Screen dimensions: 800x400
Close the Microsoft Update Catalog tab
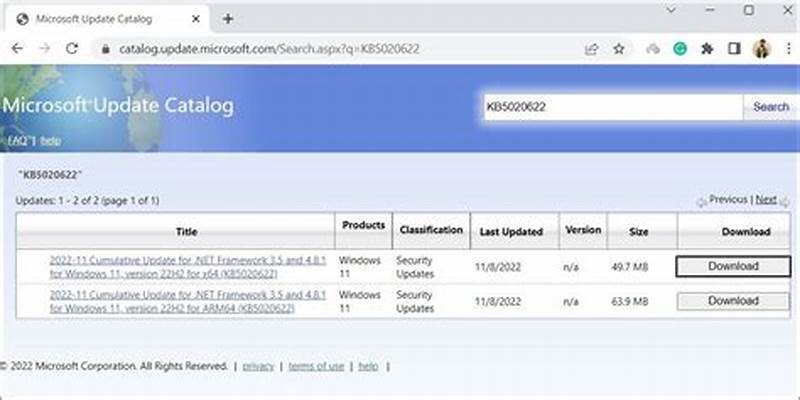pos(196,19)
